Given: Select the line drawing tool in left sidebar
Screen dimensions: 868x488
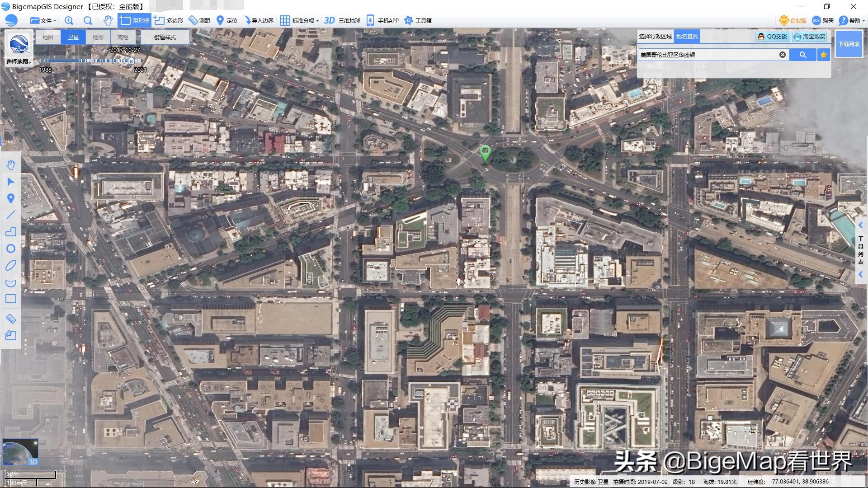Looking at the screenshot, I should [11, 215].
